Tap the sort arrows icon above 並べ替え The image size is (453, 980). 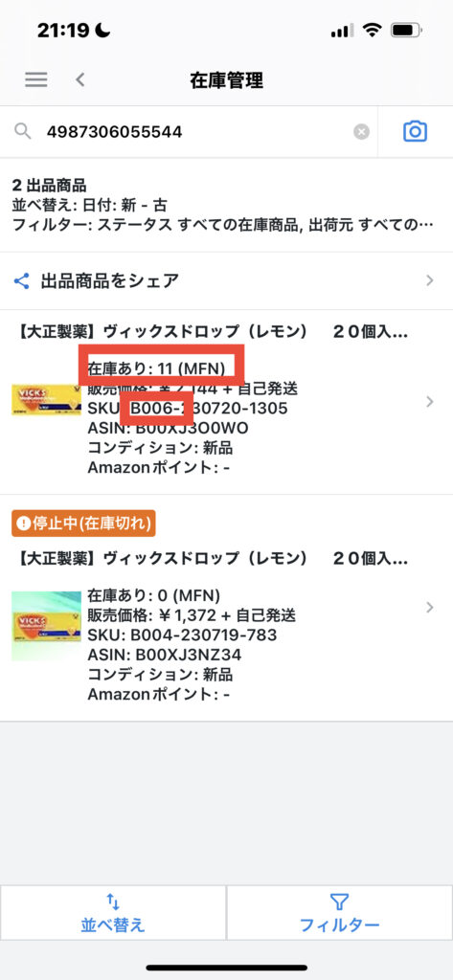(113, 902)
